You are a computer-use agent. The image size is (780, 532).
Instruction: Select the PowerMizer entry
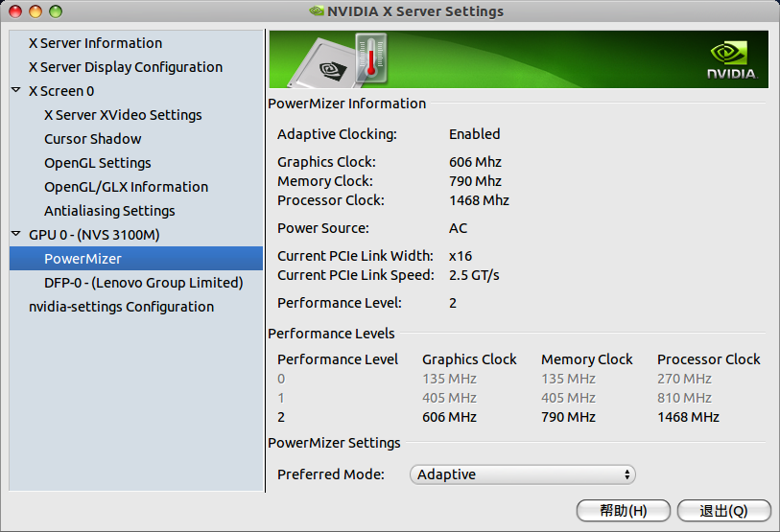tap(136, 259)
